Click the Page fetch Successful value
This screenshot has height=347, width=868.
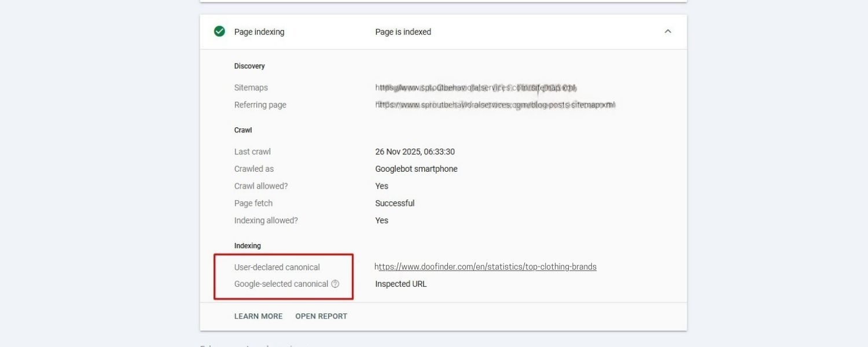tap(395, 203)
